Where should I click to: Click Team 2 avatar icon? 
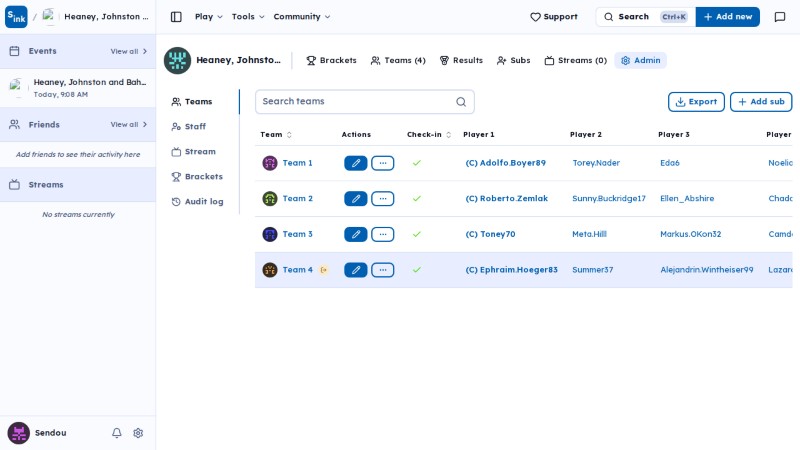[270, 198]
